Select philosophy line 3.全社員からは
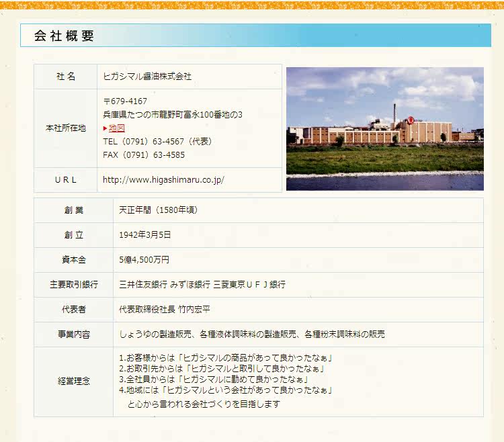This screenshot has height=442, width=504. pos(214,380)
